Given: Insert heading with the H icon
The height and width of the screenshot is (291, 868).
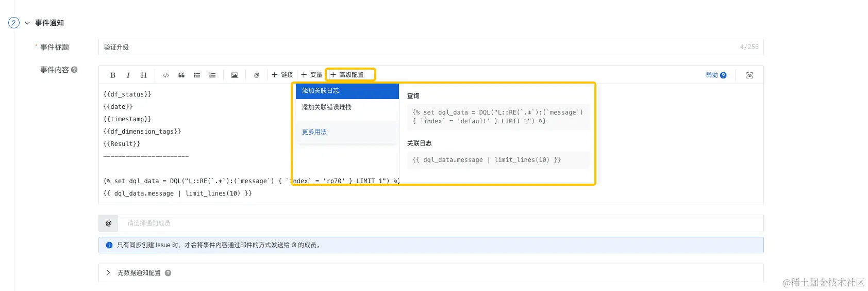Looking at the screenshot, I should tap(144, 75).
